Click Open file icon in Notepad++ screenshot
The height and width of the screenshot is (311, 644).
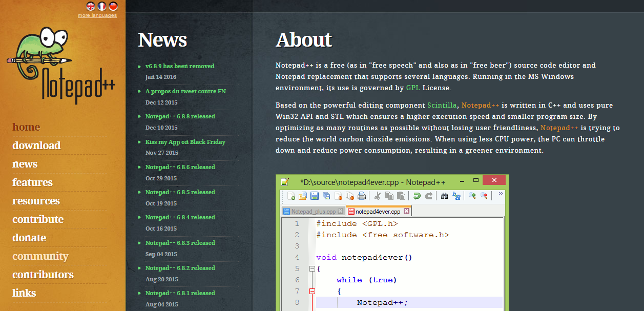(303, 196)
